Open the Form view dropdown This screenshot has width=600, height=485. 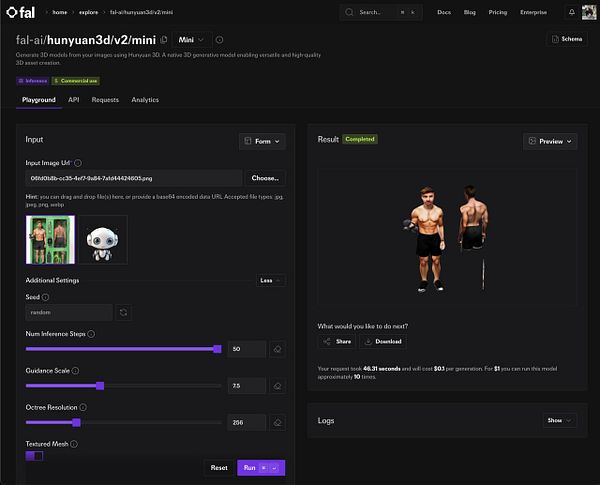click(262, 141)
